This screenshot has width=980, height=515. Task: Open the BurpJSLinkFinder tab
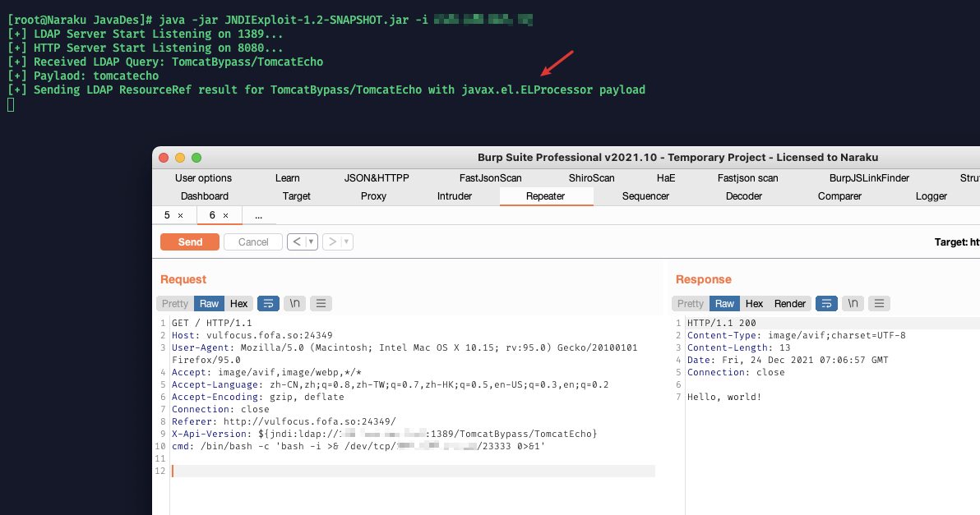click(x=869, y=178)
